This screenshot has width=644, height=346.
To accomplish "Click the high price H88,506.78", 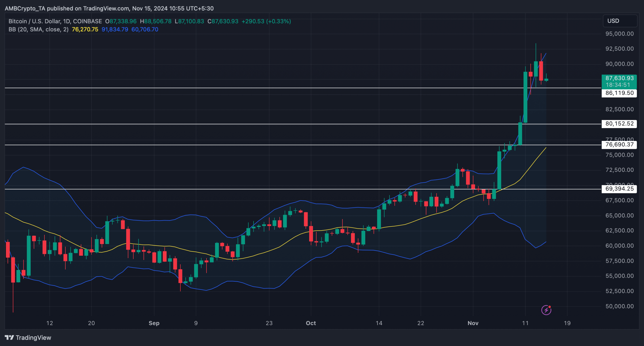I will point(156,21).
